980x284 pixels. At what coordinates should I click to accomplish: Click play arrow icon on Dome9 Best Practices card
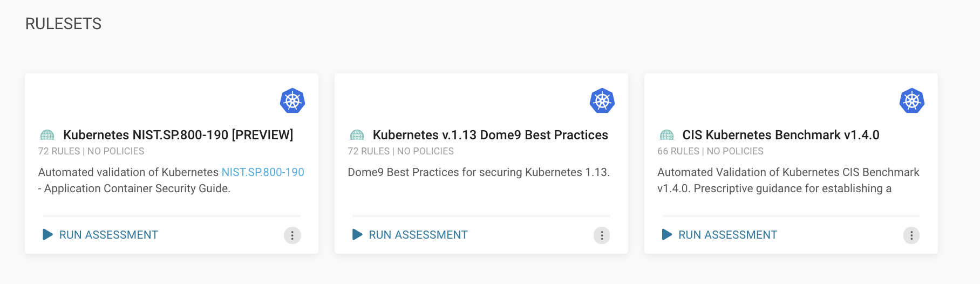tap(357, 234)
